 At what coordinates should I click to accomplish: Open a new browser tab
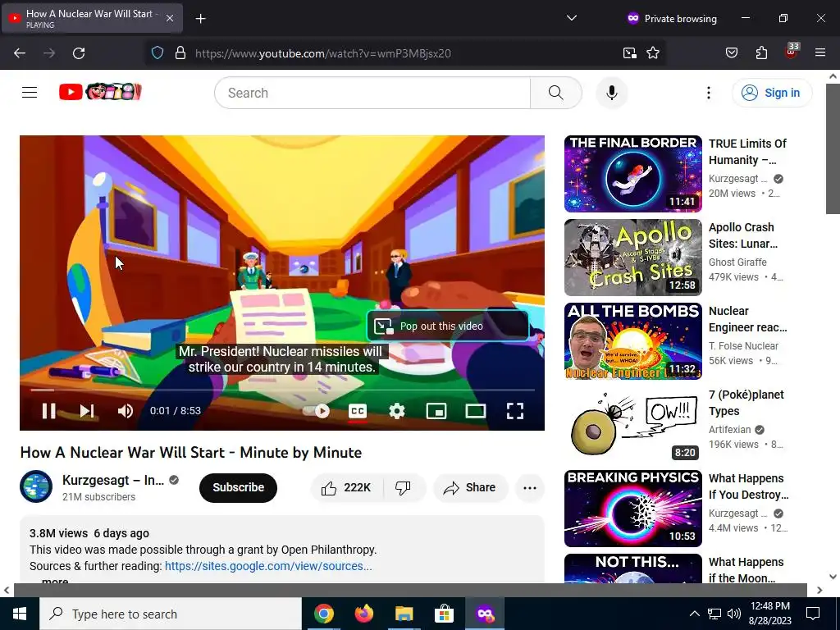200,19
